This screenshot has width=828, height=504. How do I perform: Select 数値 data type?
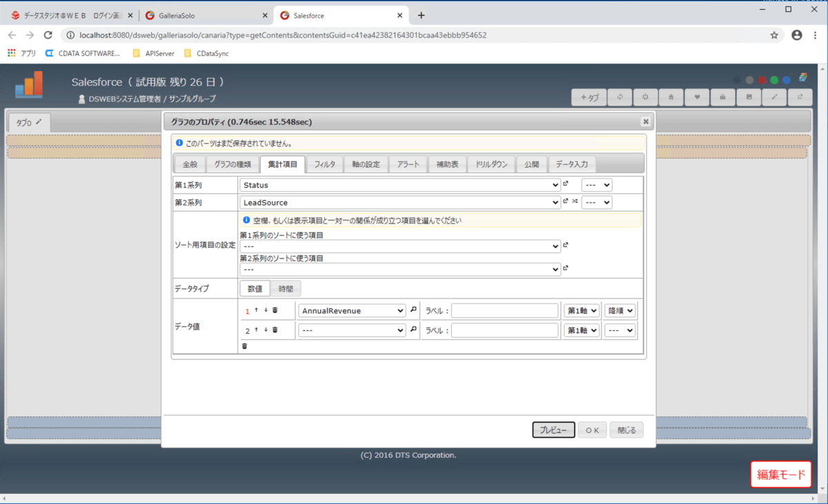tap(255, 289)
